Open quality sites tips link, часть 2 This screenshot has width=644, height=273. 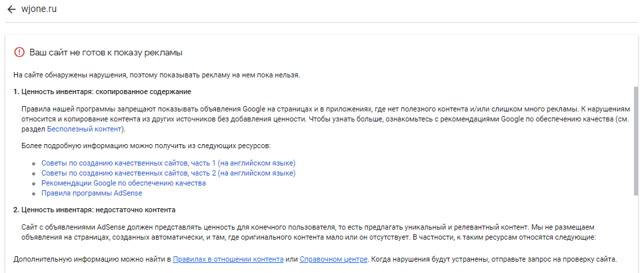[168, 173]
